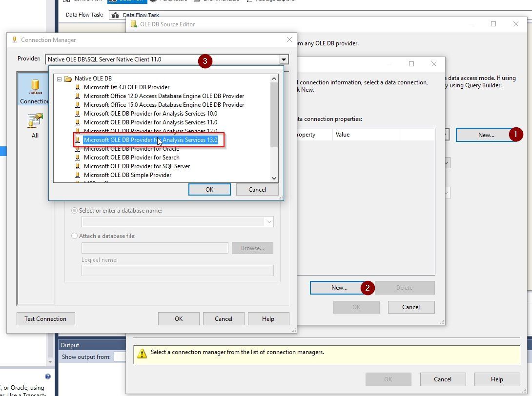The image size is (532, 396).
Task: Select Microsoft Jet 4.0 OLE DB Provider
Action: tap(126, 87)
